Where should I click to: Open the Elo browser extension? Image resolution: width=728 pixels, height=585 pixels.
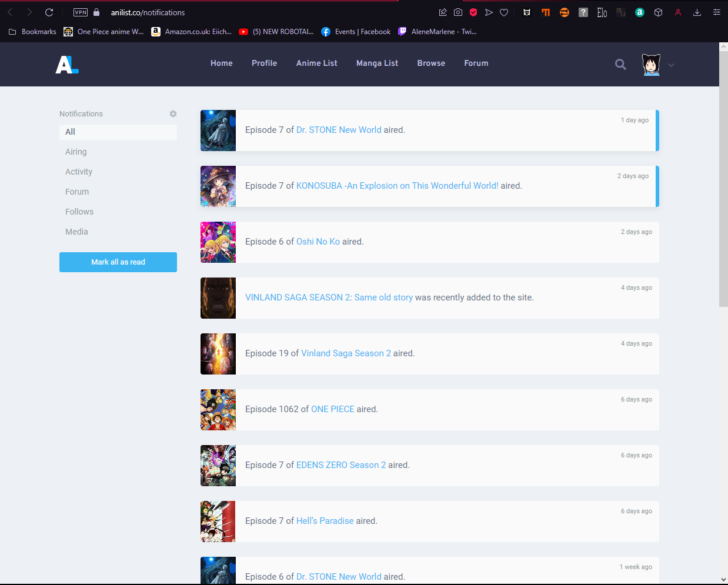pyautogui.click(x=602, y=12)
